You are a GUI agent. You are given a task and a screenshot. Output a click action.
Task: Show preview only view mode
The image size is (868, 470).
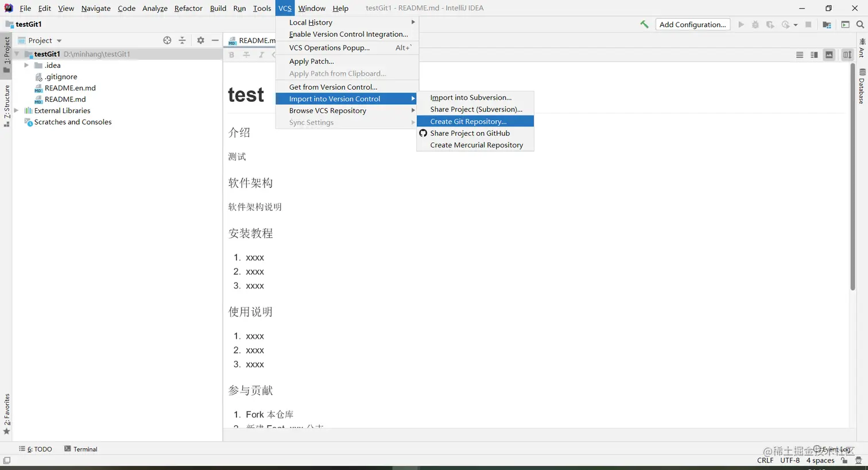[829, 55]
